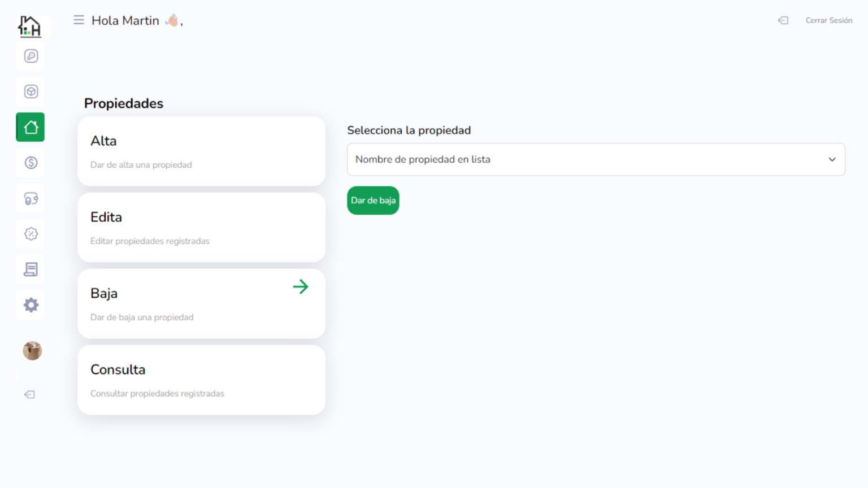Open settings gear icon in sidebar

pos(31,305)
